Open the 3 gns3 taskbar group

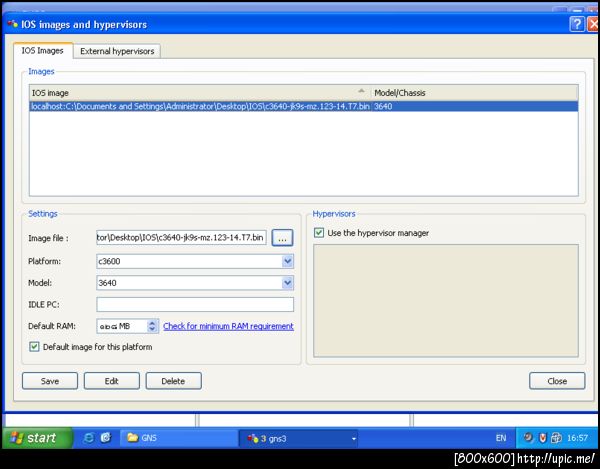pyautogui.click(x=299, y=438)
